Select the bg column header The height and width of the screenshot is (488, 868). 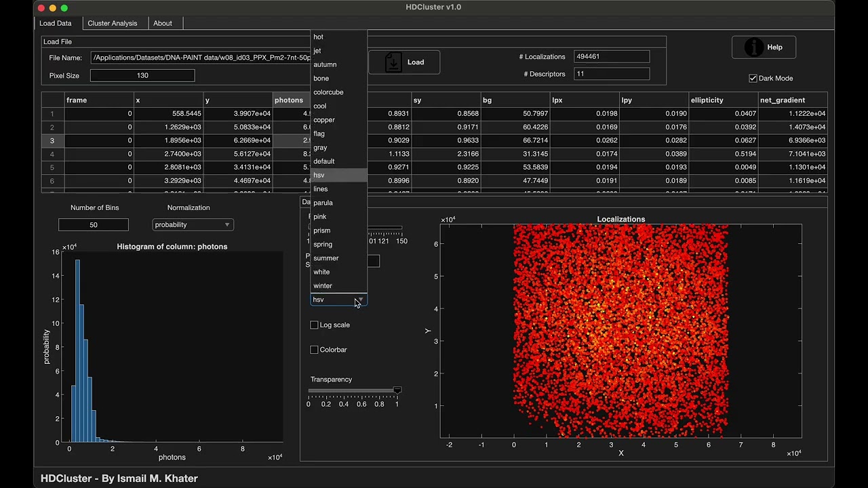(515, 100)
